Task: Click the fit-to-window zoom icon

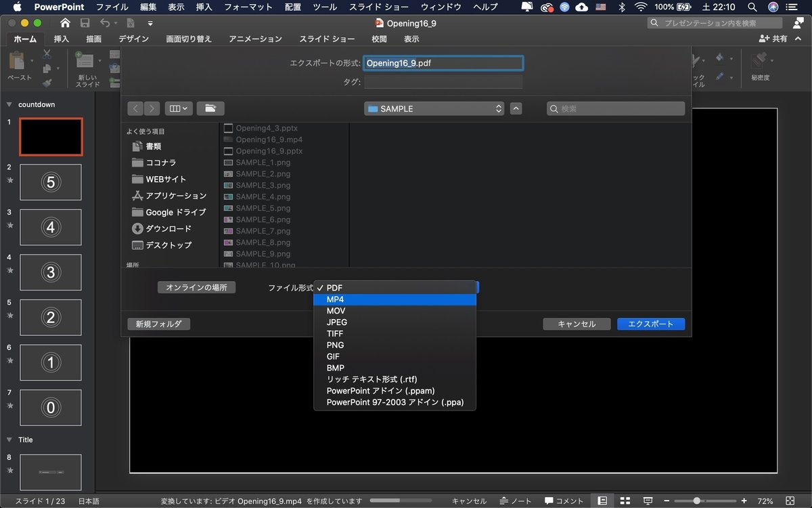Action: (x=792, y=501)
